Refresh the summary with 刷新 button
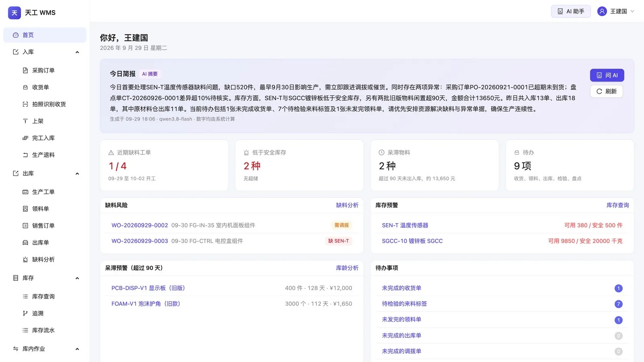The width and height of the screenshot is (644, 362). (607, 91)
